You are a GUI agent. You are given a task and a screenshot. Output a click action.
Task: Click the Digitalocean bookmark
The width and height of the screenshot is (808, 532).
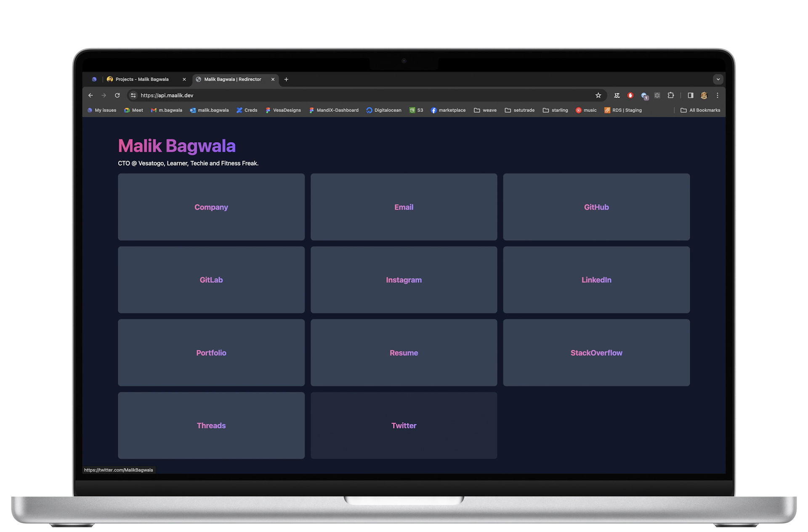click(x=383, y=110)
